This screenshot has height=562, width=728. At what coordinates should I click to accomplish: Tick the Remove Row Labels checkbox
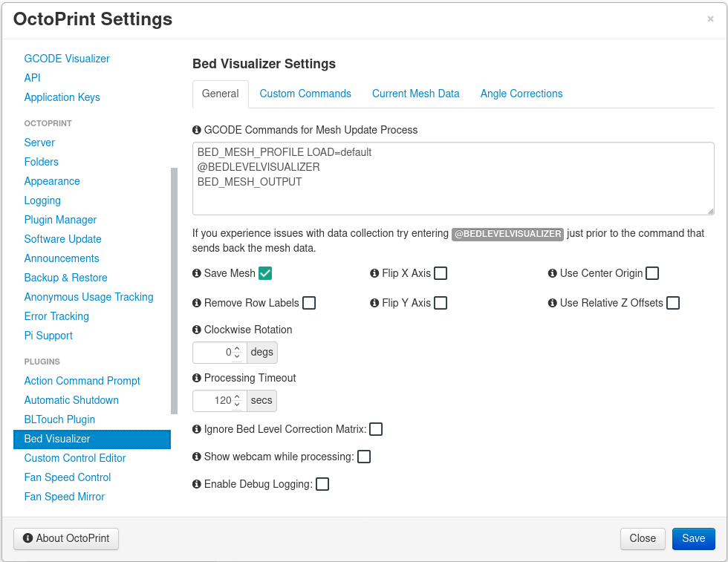pos(309,303)
